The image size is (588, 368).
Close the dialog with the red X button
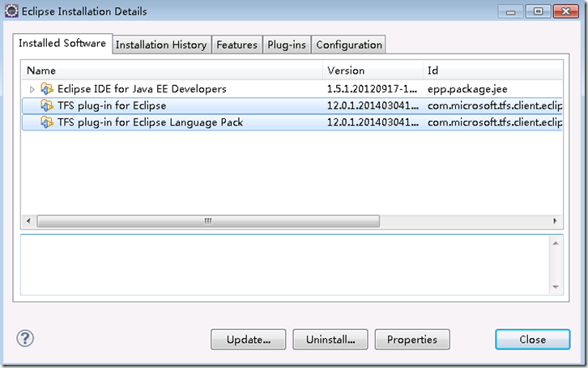566,11
